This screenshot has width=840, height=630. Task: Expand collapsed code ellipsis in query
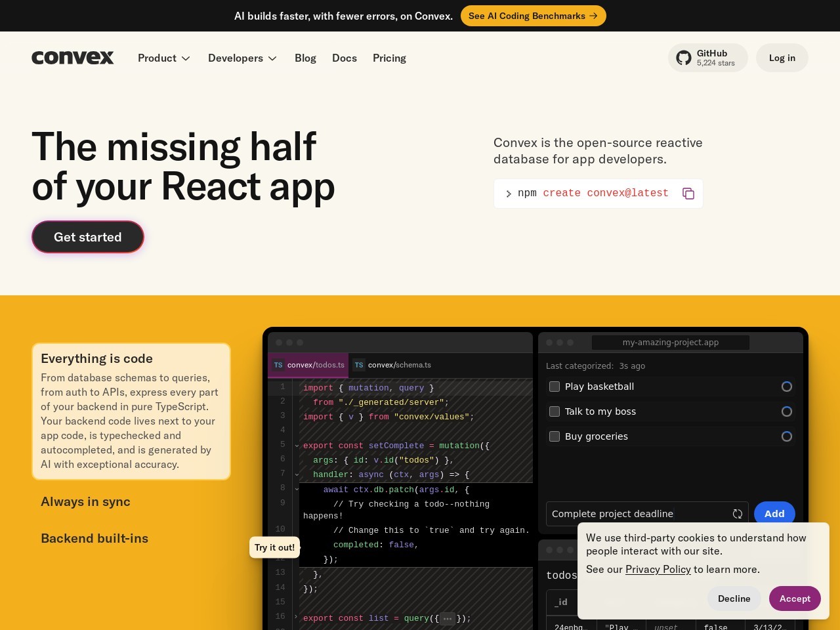(x=448, y=618)
